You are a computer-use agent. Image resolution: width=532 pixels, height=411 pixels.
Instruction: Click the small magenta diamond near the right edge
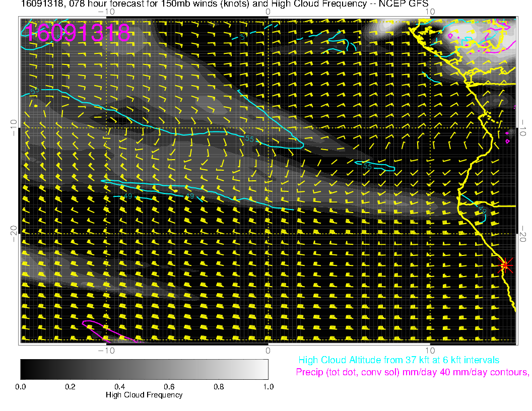507,141
